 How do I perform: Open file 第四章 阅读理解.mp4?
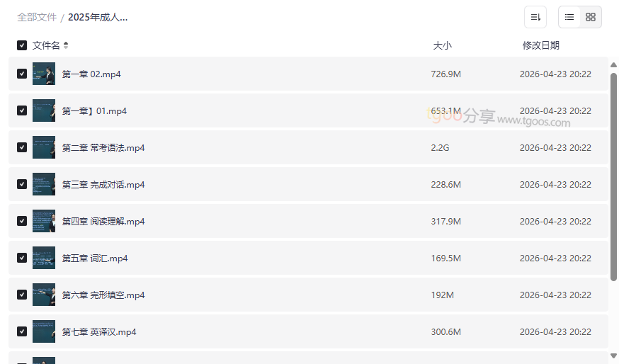[103, 221]
